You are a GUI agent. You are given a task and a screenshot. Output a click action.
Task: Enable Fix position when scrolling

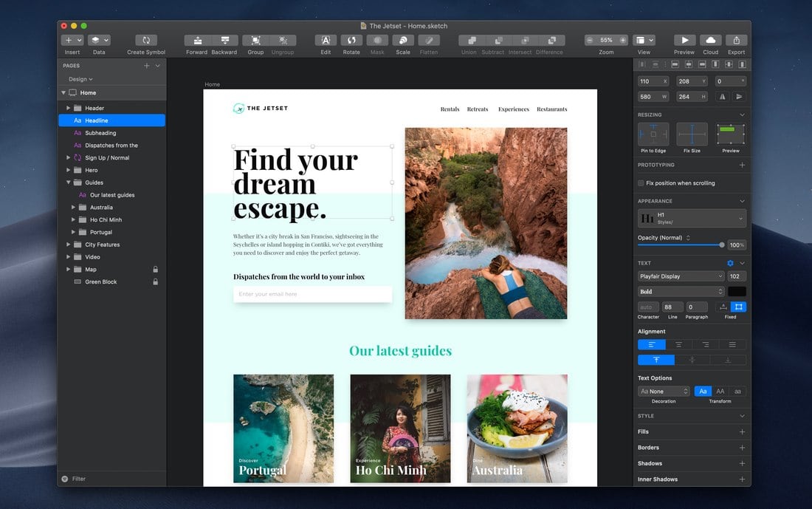[x=641, y=183]
